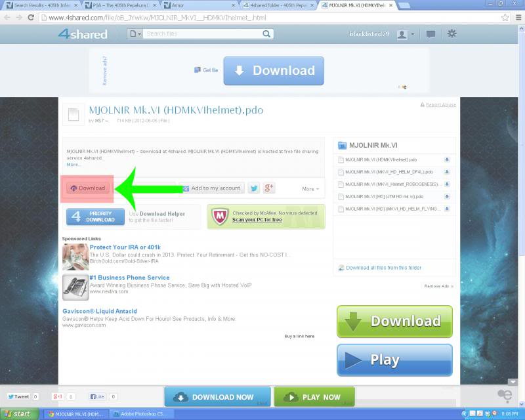Click the MJOLNIR Mk.VI taskbar button

coord(76,414)
